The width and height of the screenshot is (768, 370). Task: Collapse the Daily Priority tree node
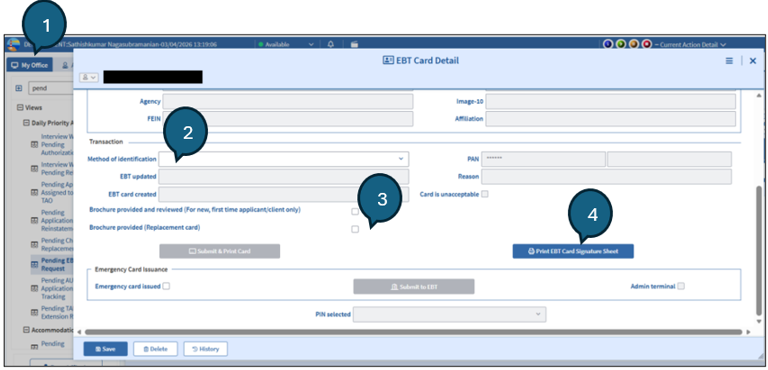tap(27, 123)
